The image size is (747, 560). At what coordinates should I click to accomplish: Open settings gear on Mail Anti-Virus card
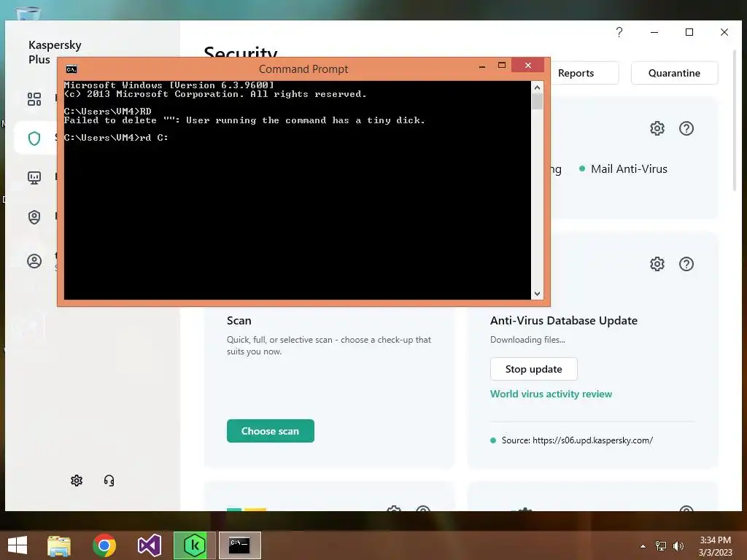(x=657, y=128)
